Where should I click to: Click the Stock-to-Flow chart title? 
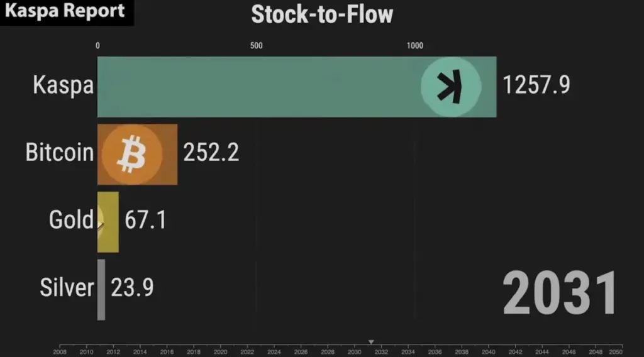(x=322, y=14)
